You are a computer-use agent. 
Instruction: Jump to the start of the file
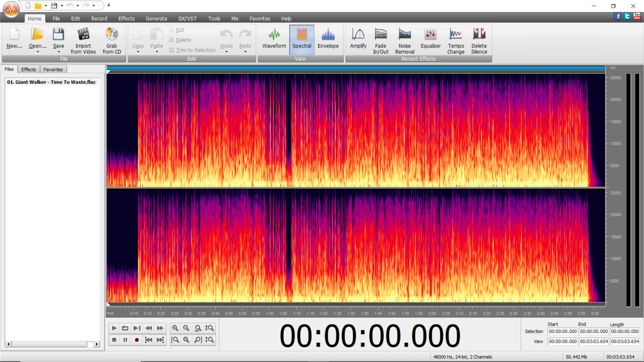[x=149, y=340]
